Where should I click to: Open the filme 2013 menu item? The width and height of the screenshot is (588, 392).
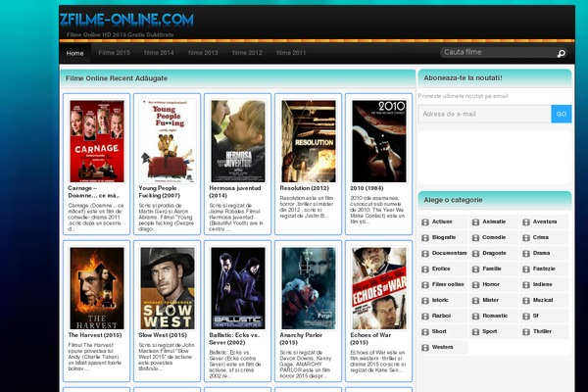[203, 53]
